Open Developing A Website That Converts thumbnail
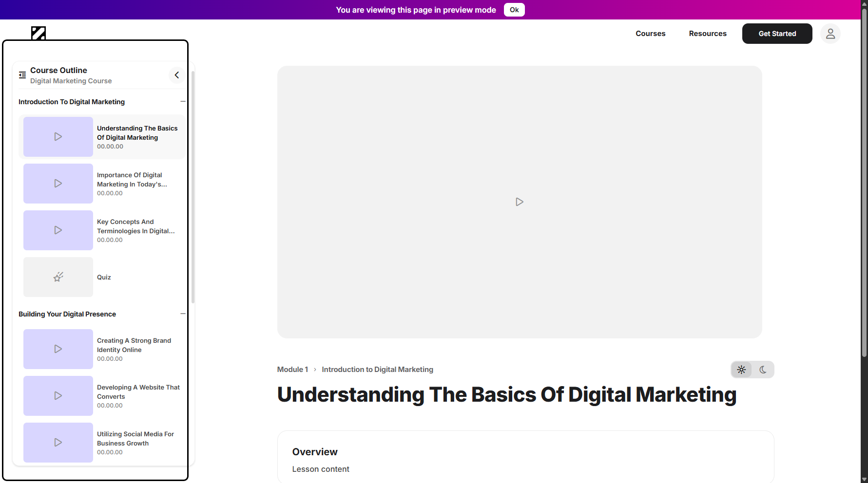Image resolution: width=868 pixels, height=483 pixels. click(58, 396)
